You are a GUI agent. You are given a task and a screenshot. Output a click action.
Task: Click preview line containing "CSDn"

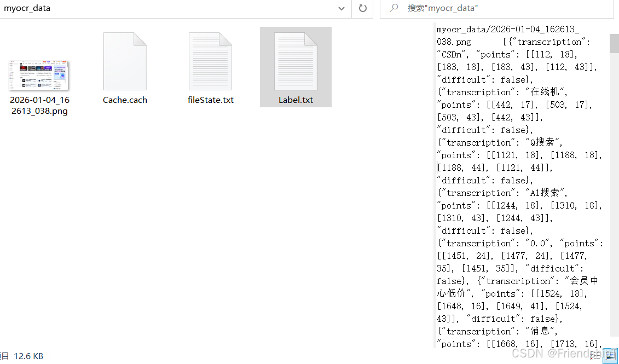click(x=507, y=55)
